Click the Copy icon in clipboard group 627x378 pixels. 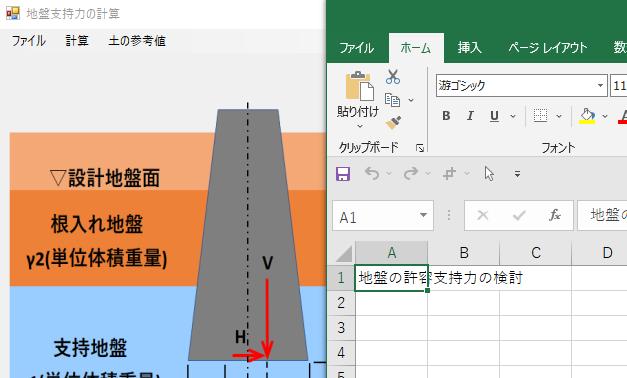coord(392,100)
